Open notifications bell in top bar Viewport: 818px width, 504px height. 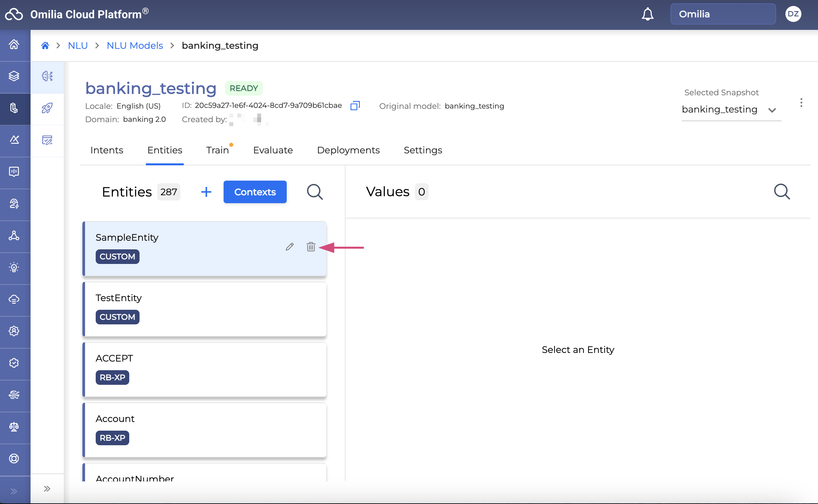pyautogui.click(x=647, y=14)
